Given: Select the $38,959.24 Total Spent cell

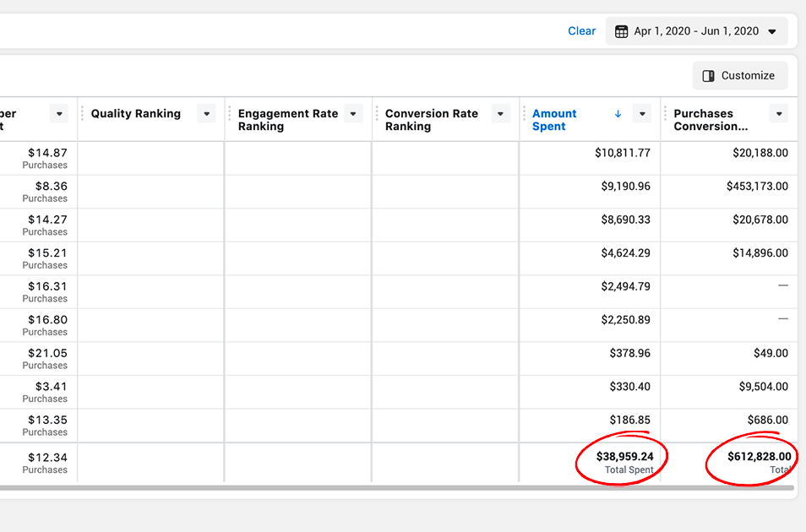Looking at the screenshot, I should click(624, 462).
